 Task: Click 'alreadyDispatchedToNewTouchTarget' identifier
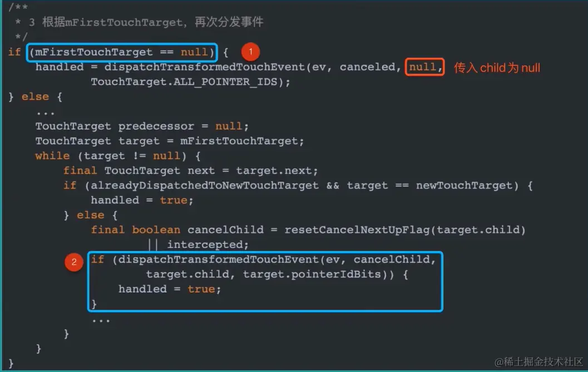point(204,185)
